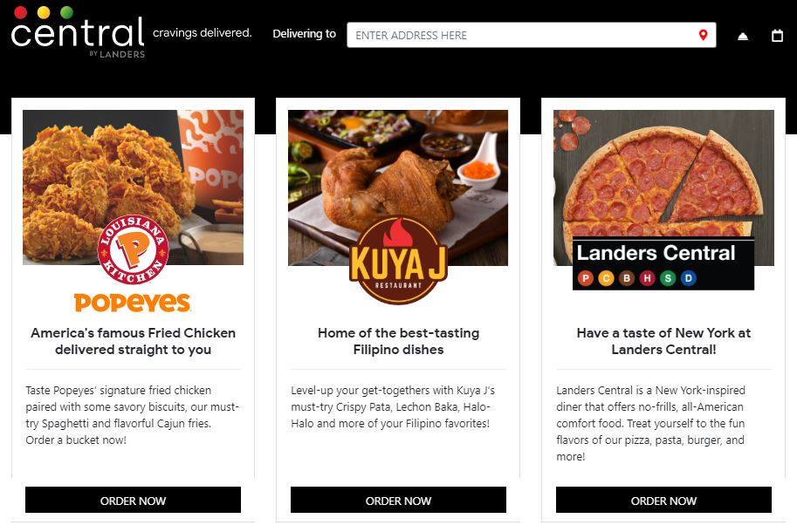Open the food dome serving icon
The width and height of the screenshot is (797, 532).
(743, 36)
